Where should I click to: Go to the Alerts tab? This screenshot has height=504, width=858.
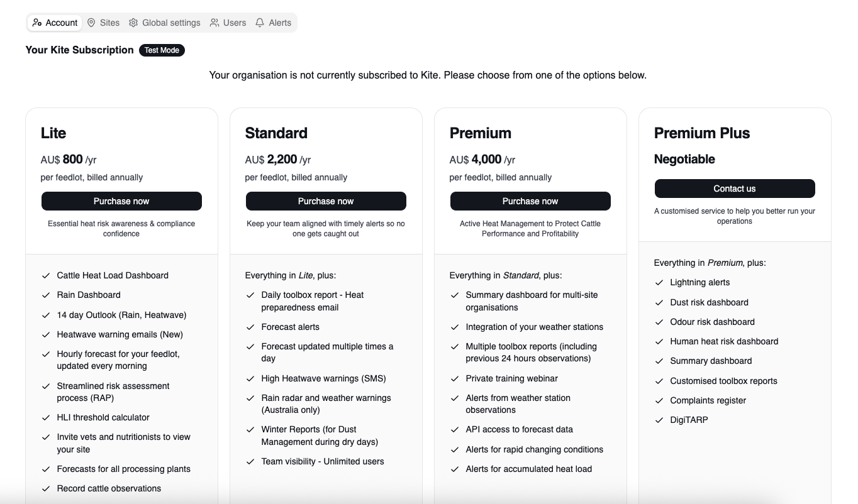(x=273, y=23)
